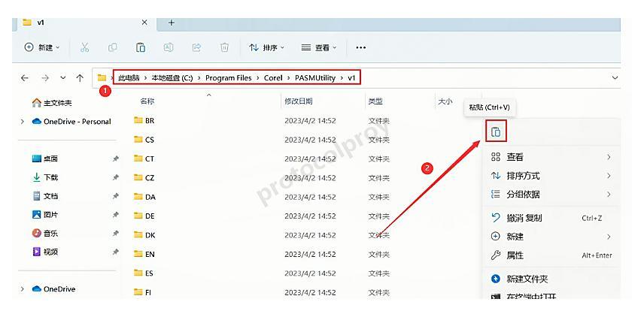This screenshot has height=317, width=644.
Task: Select 音乐 in navigation pane
Action: click(x=45, y=234)
